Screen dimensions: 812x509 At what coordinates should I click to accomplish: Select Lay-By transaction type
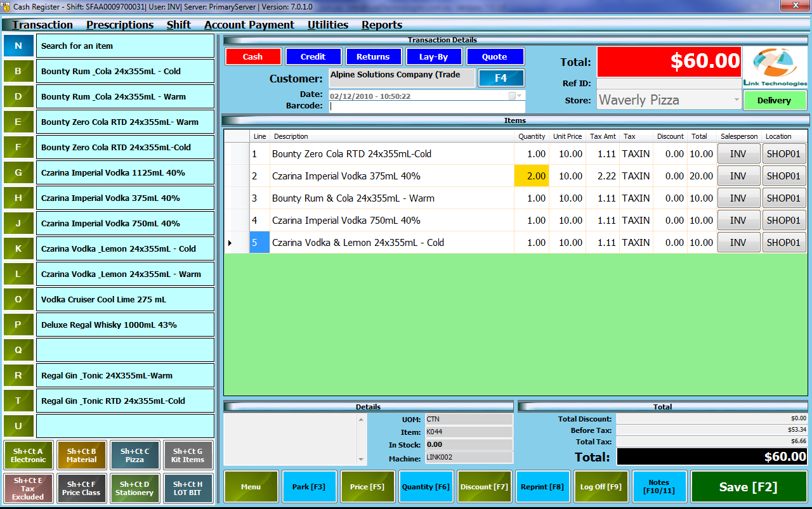click(x=433, y=56)
